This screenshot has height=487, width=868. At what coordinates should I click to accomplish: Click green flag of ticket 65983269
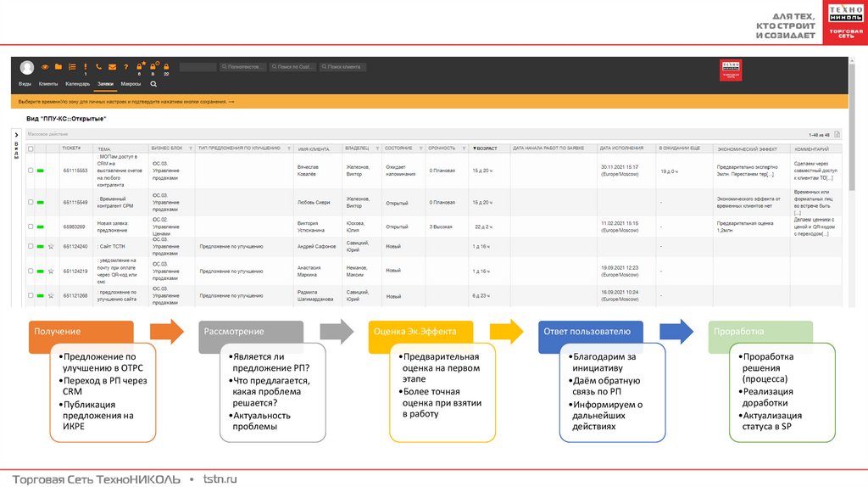(41, 227)
